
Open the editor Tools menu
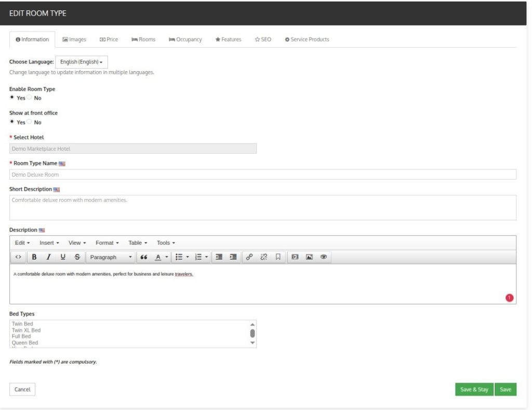coord(166,243)
